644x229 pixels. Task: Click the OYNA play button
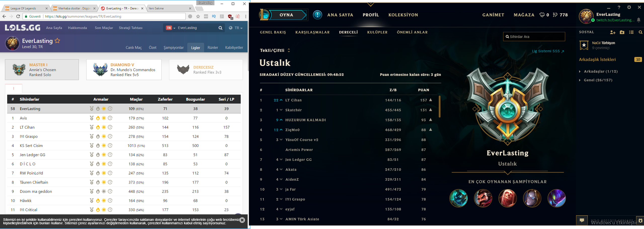(x=287, y=15)
